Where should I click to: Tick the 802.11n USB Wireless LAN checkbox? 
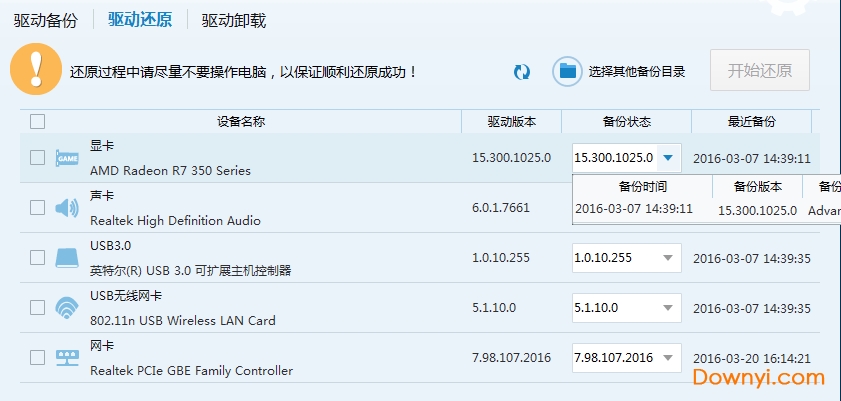pos(38,308)
